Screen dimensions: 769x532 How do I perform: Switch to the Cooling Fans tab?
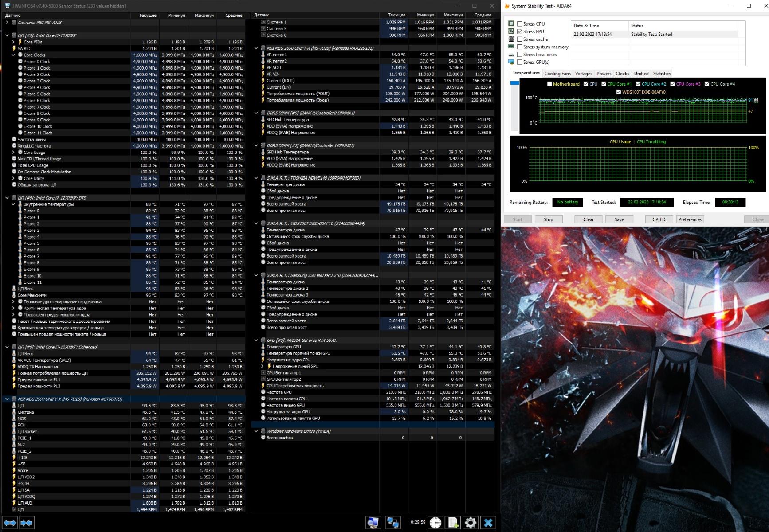[x=557, y=74]
